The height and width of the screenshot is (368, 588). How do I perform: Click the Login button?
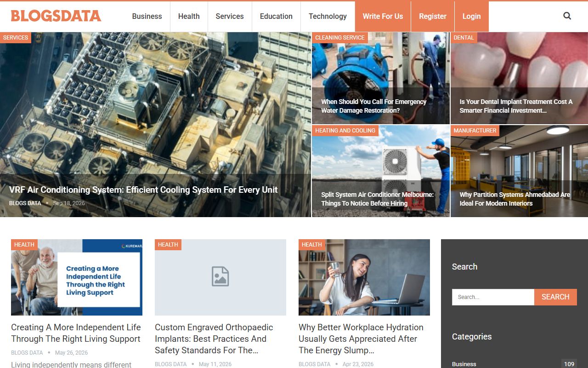(471, 16)
